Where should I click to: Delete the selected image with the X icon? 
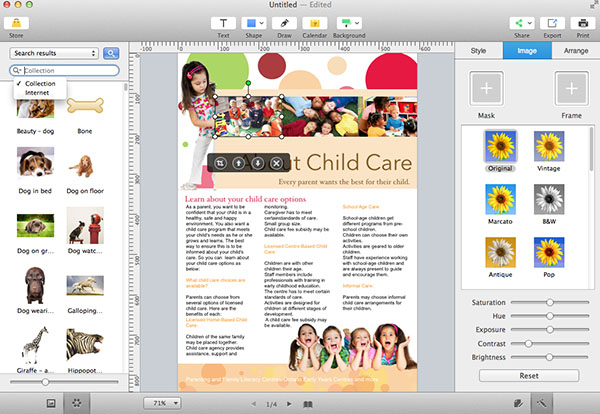point(275,163)
